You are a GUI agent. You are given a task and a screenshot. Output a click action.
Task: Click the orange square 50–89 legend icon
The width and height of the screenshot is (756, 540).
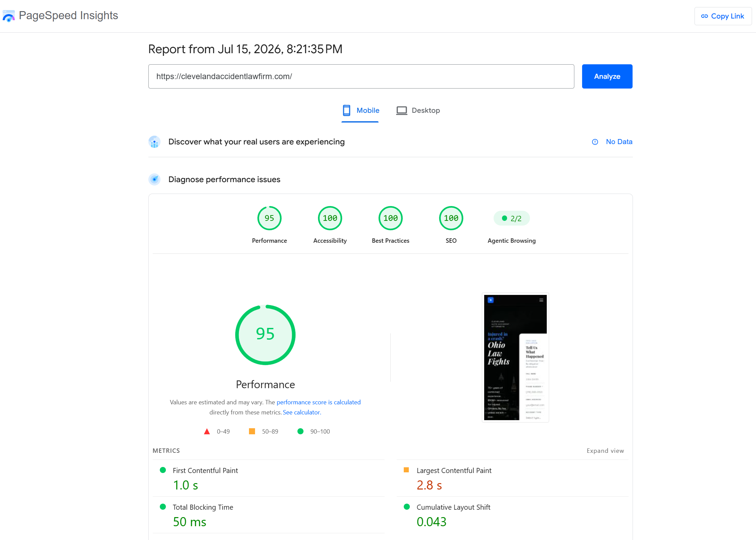pos(252,431)
